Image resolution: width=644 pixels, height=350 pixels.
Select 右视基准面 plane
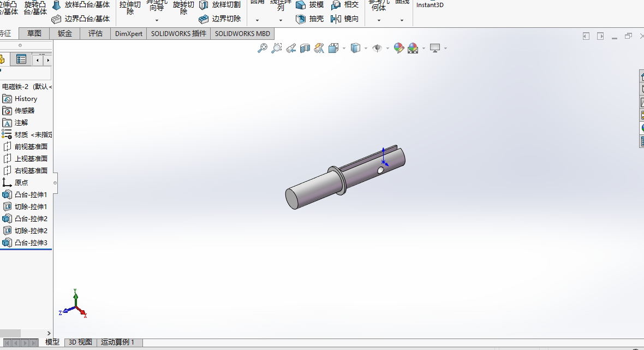(25, 170)
